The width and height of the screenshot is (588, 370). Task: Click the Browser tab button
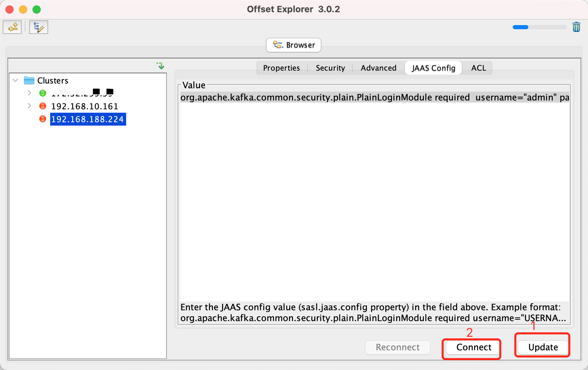click(294, 45)
